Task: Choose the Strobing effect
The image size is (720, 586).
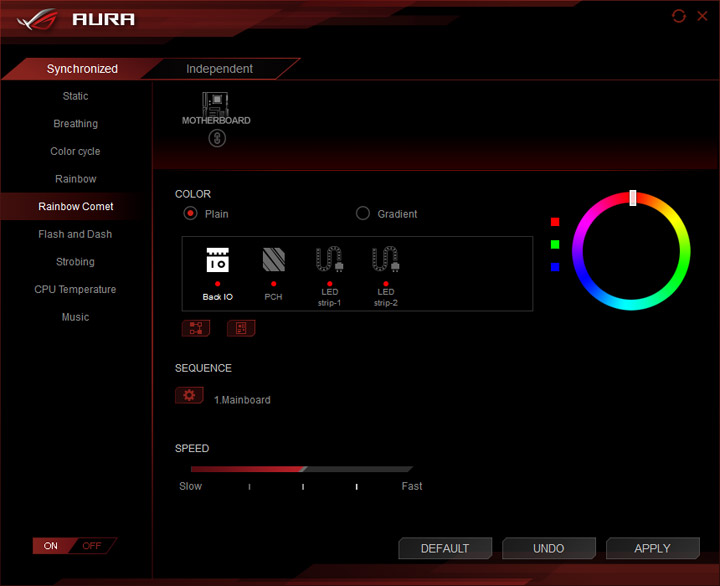Action: pos(76,261)
